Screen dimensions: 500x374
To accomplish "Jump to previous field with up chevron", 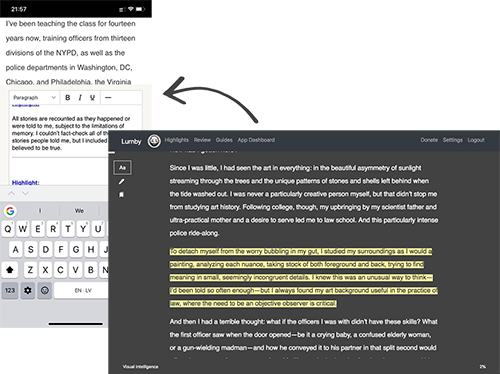I will click(x=11, y=193).
